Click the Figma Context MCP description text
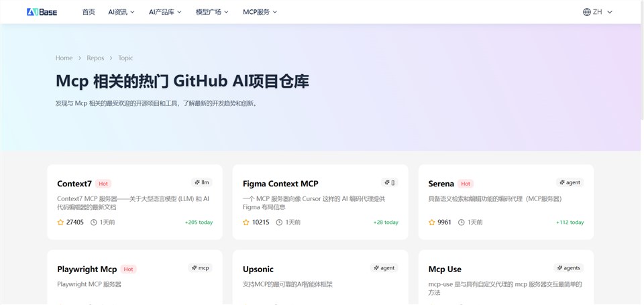Screen dimensions: 644x305 (314, 203)
